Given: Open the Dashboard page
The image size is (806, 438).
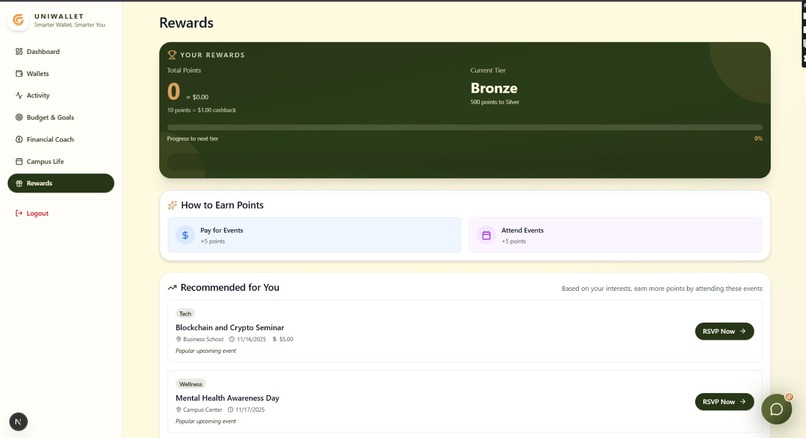Looking at the screenshot, I should click(61, 51).
